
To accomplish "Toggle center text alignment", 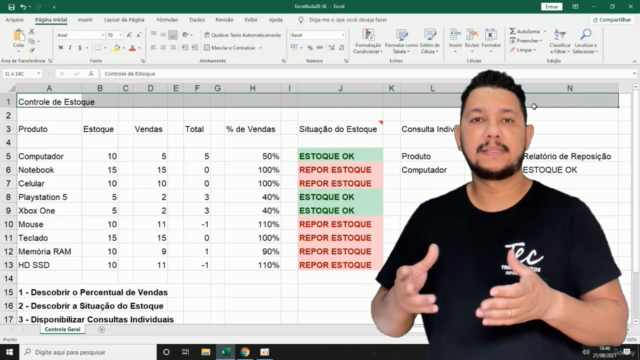I will (163, 48).
